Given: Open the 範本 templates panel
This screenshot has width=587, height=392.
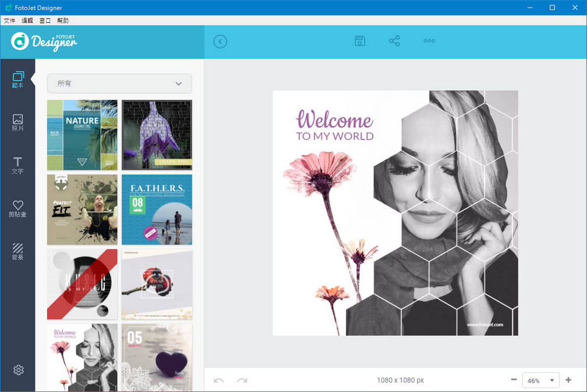Looking at the screenshot, I should coord(18,80).
